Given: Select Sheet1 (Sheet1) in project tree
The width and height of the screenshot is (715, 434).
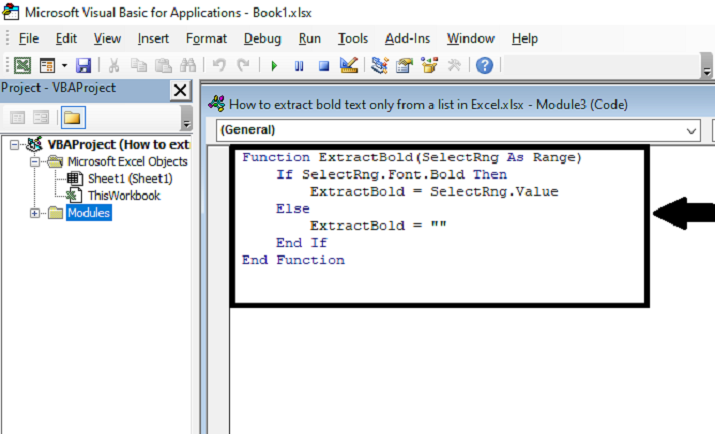Looking at the screenshot, I should coord(130,179).
